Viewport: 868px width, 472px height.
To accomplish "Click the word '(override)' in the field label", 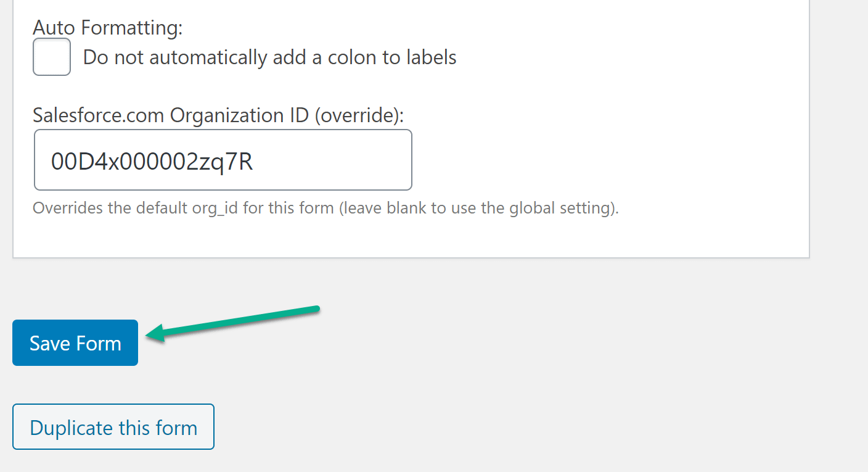I will [x=359, y=115].
